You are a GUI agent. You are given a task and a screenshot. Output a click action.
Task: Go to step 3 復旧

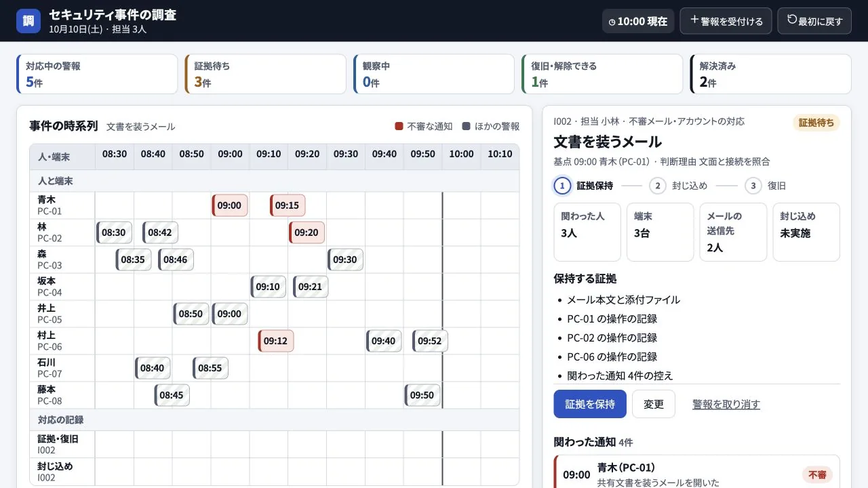click(766, 186)
